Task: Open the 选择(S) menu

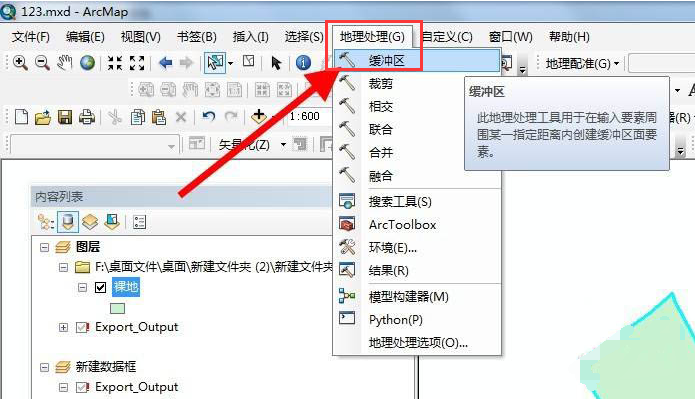Action: 304,37
